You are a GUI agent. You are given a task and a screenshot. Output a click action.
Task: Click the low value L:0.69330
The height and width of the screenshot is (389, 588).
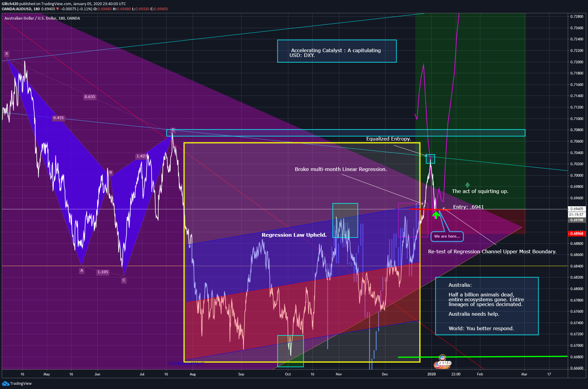[x=141, y=9]
